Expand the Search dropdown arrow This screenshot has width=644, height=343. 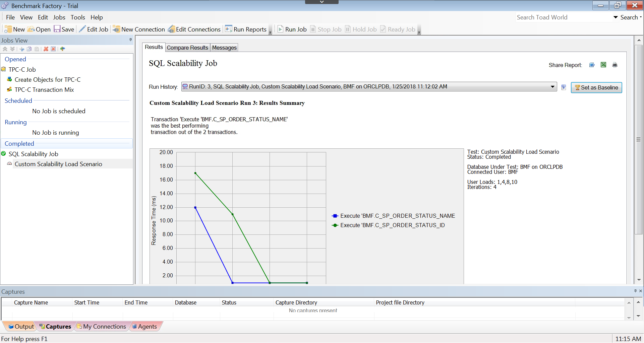pyautogui.click(x=616, y=17)
